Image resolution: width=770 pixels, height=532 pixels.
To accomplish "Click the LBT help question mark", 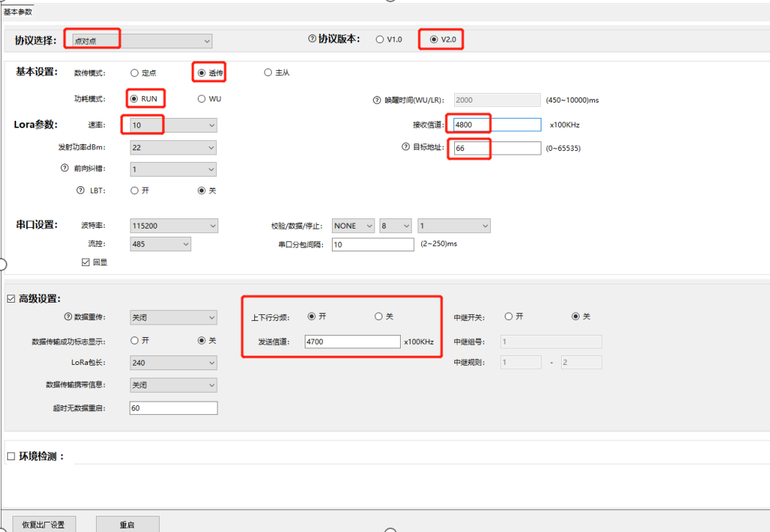I will (x=81, y=191).
